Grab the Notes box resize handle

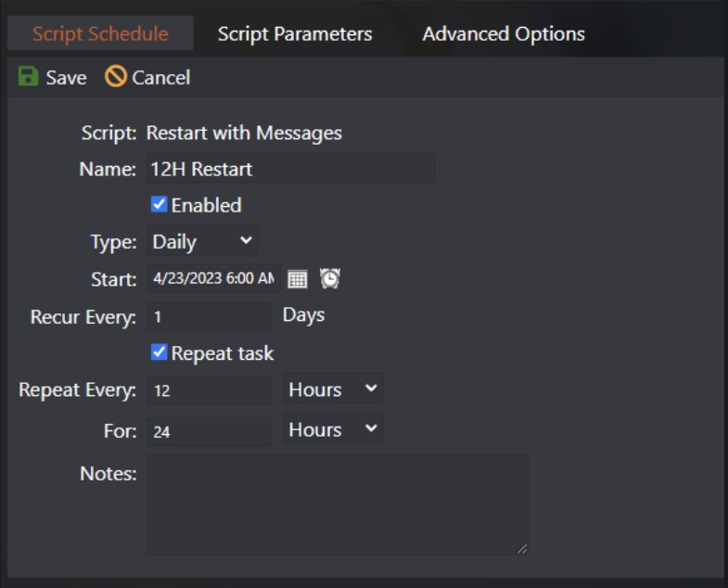pos(522,548)
